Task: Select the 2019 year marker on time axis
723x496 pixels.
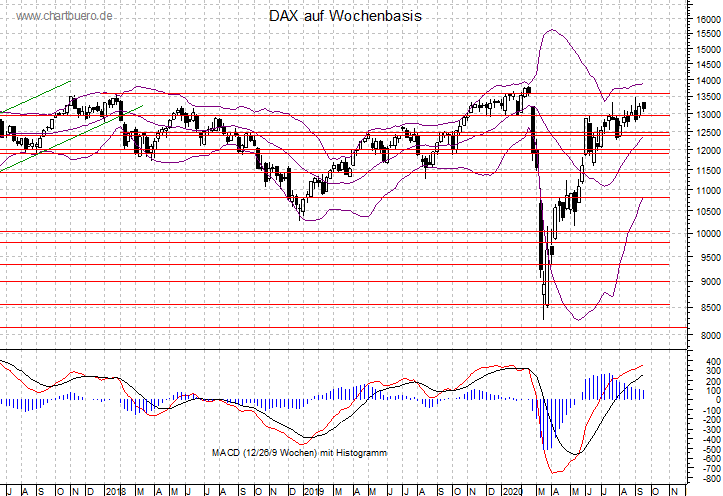Action: click(x=314, y=491)
